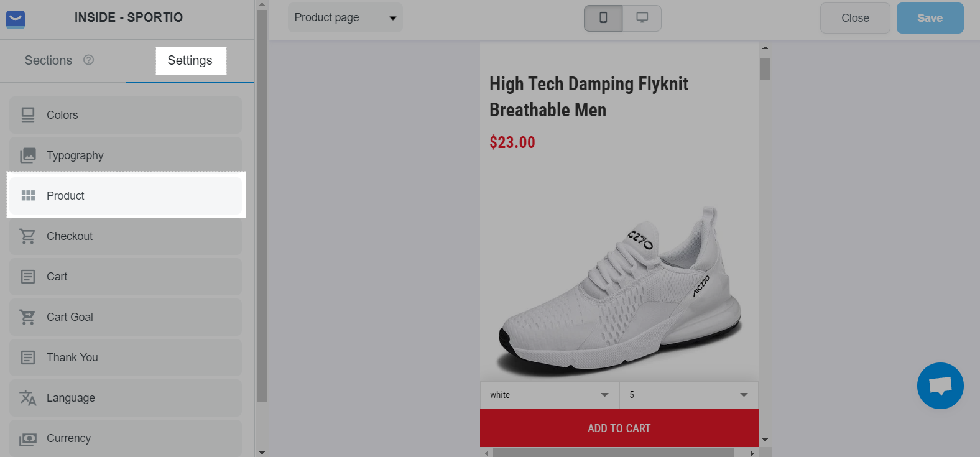980x457 pixels.
Task: Click the preview vertical scrollbar thumb
Action: tap(765, 69)
